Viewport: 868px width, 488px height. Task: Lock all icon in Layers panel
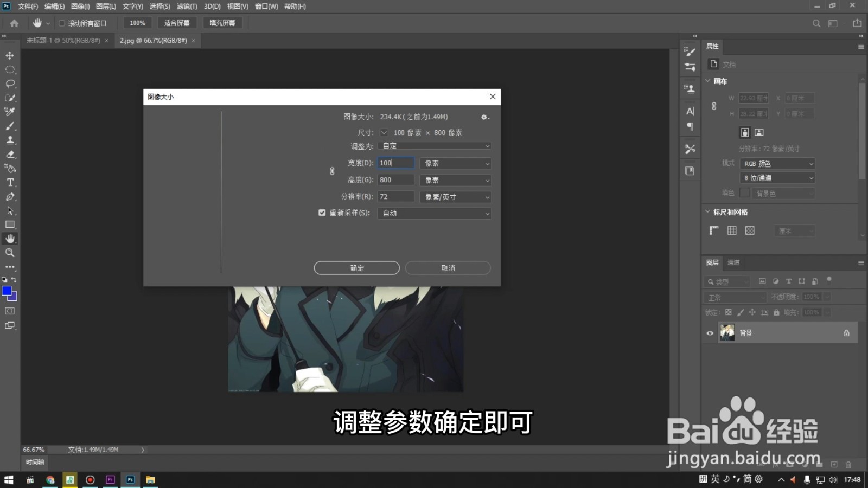point(776,312)
